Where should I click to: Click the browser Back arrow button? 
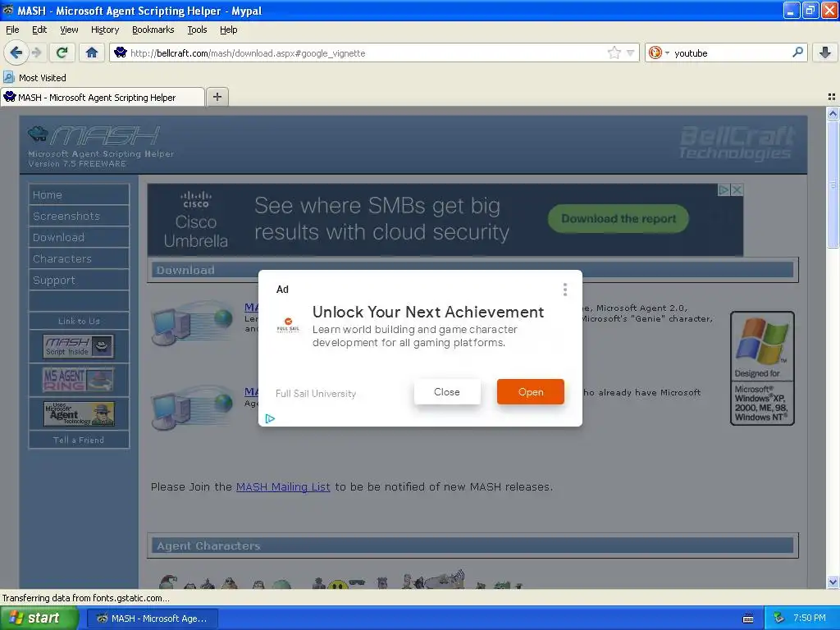point(16,52)
